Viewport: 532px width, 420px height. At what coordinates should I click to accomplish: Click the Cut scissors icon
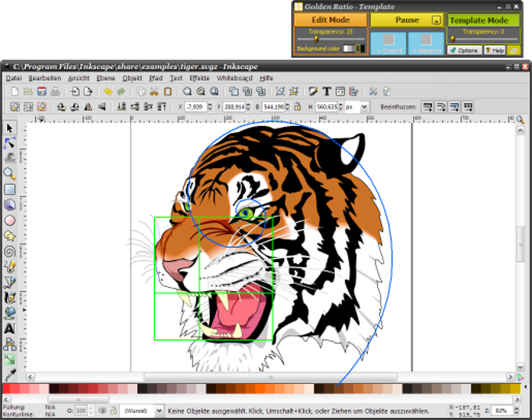pos(154,92)
